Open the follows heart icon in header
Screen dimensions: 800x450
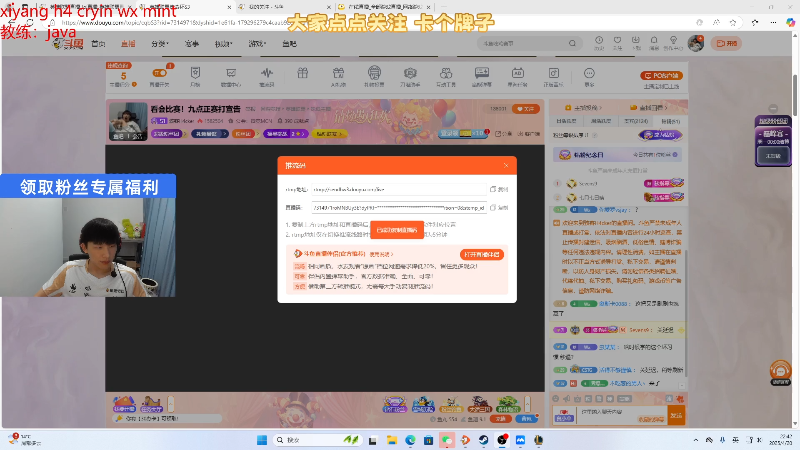(x=617, y=42)
